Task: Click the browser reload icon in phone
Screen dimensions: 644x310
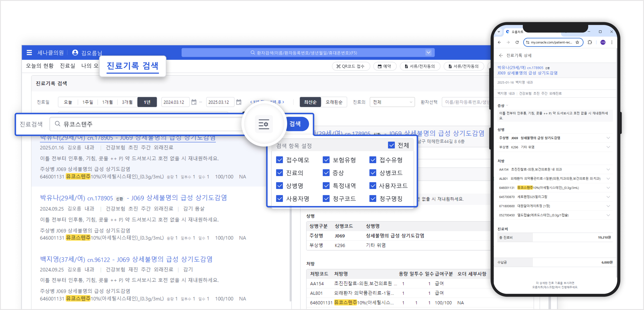Action: [x=517, y=42]
